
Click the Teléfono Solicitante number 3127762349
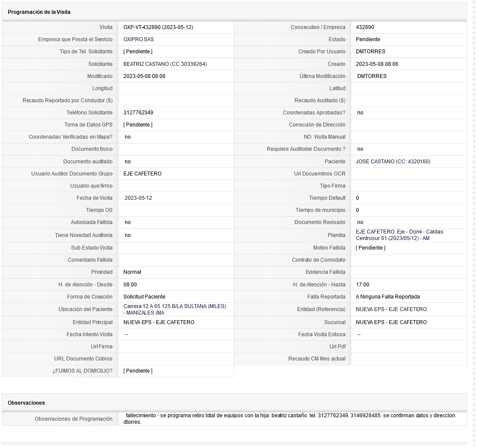click(138, 113)
